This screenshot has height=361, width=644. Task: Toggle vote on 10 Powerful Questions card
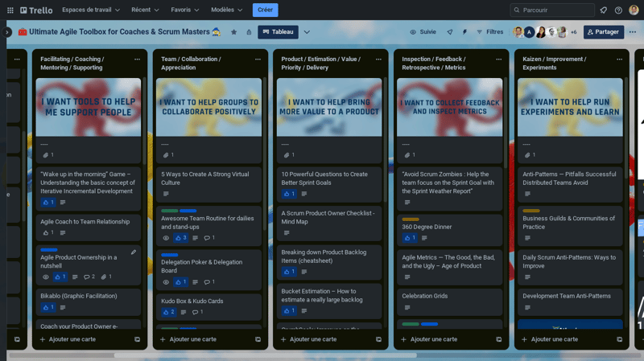pyautogui.click(x=289, y=194)
